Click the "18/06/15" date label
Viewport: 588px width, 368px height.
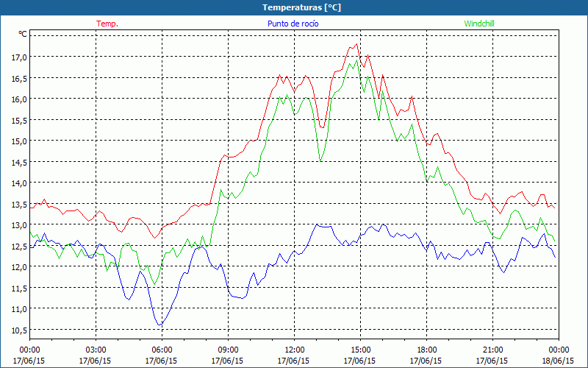pyautogui.click(x=558, y=361)
